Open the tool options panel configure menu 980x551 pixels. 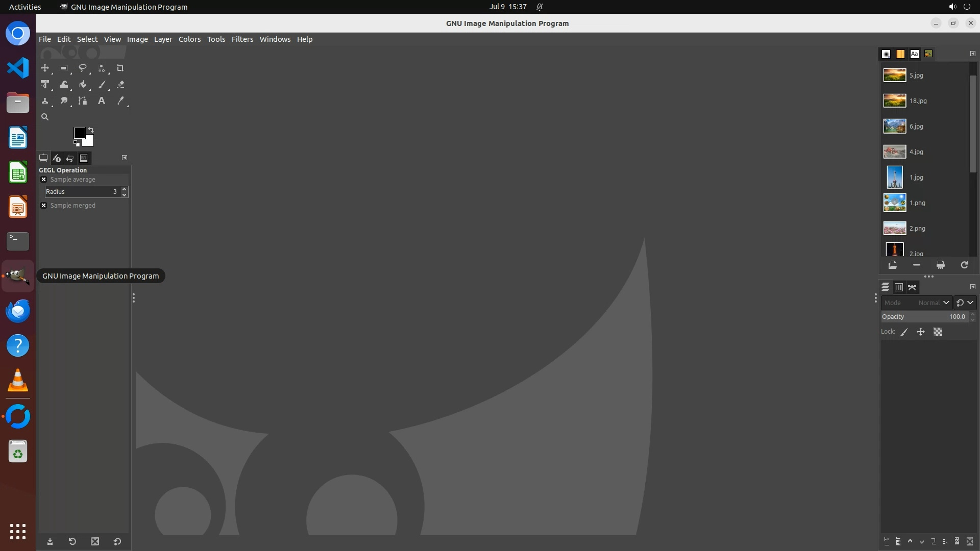tap(124, 158)
